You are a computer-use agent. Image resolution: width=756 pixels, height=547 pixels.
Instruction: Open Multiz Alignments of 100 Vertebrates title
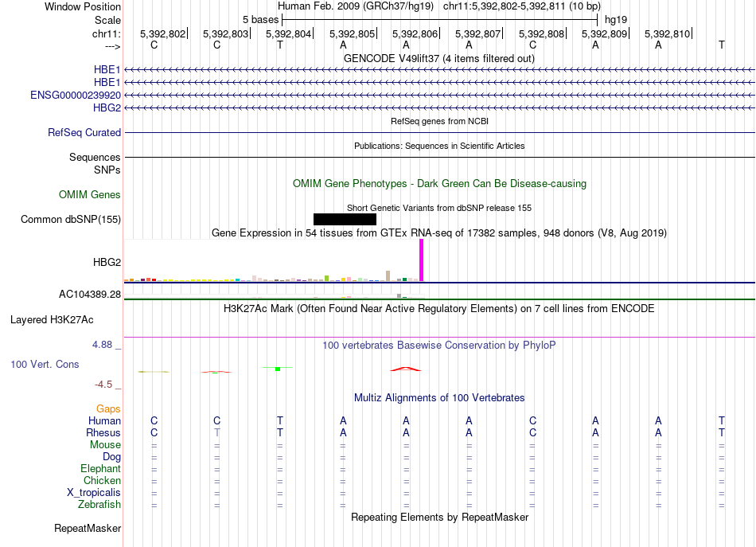tap(439, 397)
